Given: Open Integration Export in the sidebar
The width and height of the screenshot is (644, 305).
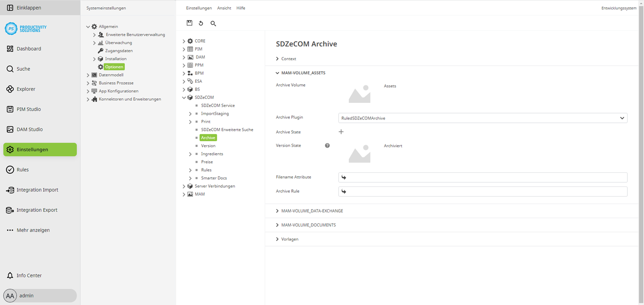Looking at the screenshot, I should point(37,210).
